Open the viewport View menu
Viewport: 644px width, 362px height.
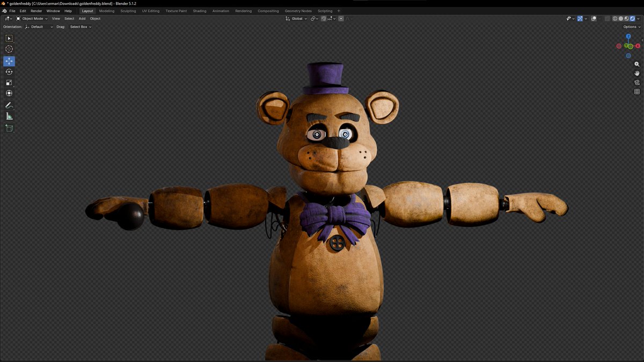pyautogui.click(x=56, y=19)
